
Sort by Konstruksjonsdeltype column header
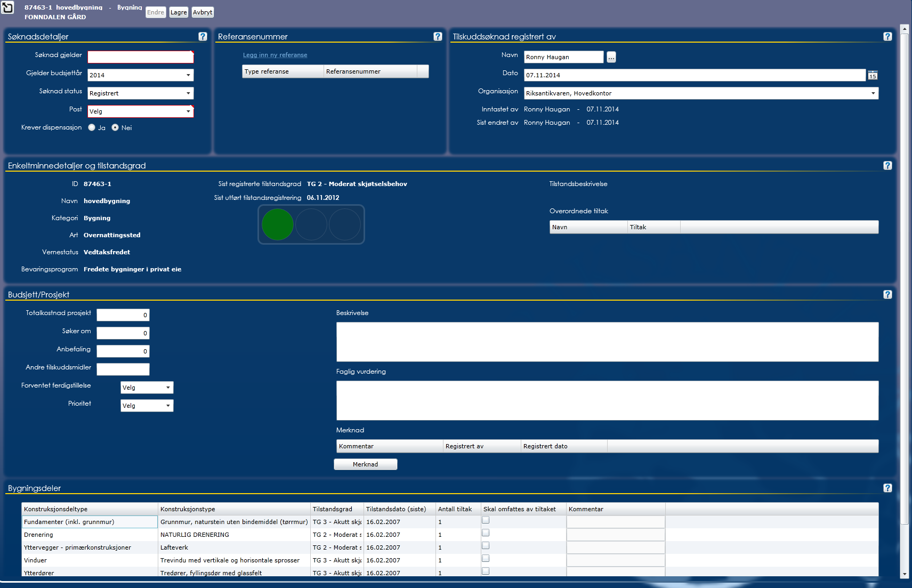point(90,509)
